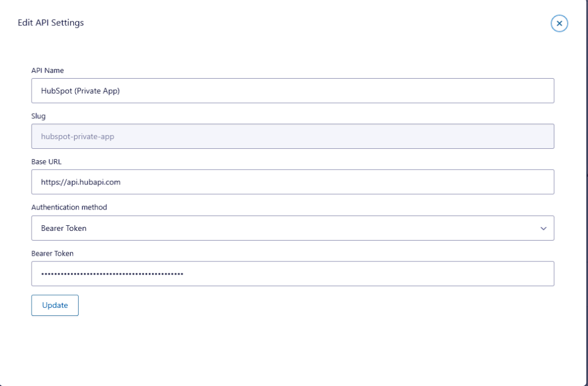Screen dimensions: 588x386
Task: Click the "Edit API Settings" dialog title
Action: click(51, 23)
